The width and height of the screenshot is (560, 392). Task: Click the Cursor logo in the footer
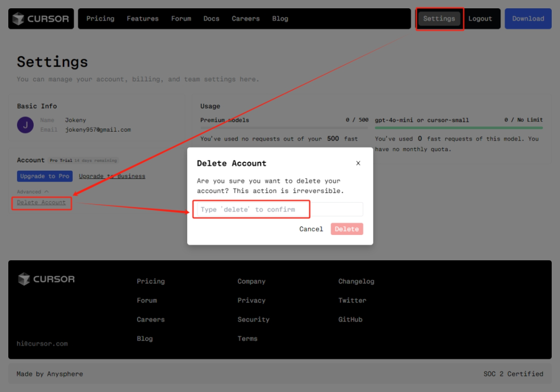pyautogui.click(x=47, y=279)
